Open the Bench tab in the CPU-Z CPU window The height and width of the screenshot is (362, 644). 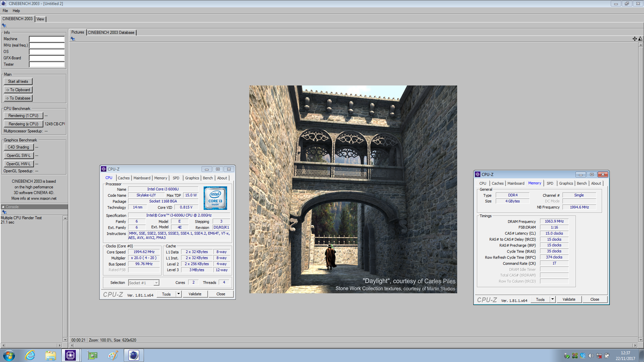[x=208, y=178]
